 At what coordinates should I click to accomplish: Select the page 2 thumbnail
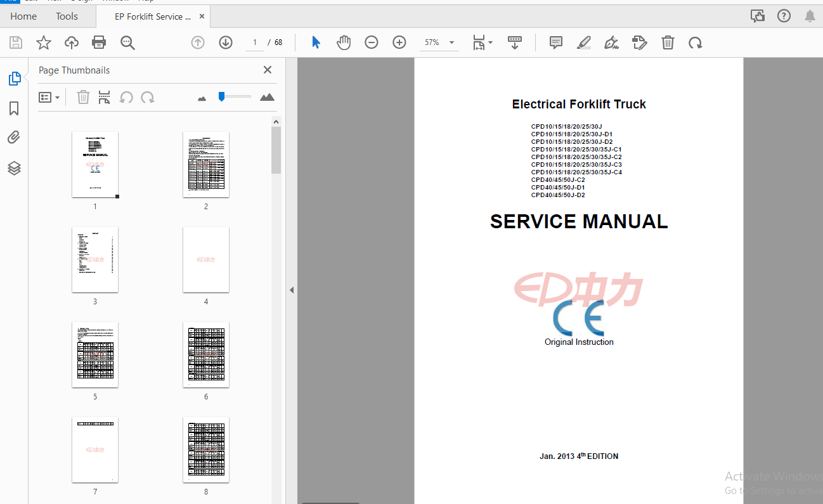click(x=206, y=165)
